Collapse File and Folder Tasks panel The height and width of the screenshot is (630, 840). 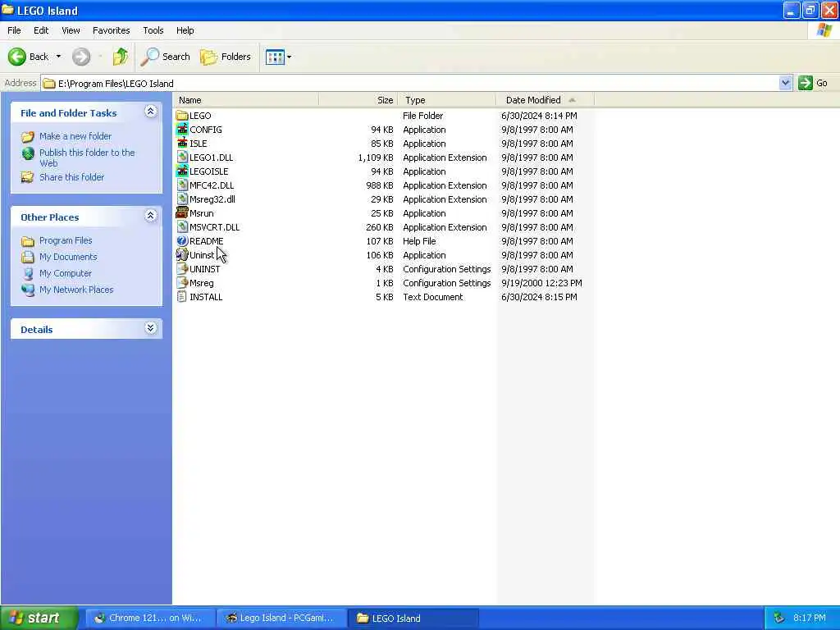151,112
